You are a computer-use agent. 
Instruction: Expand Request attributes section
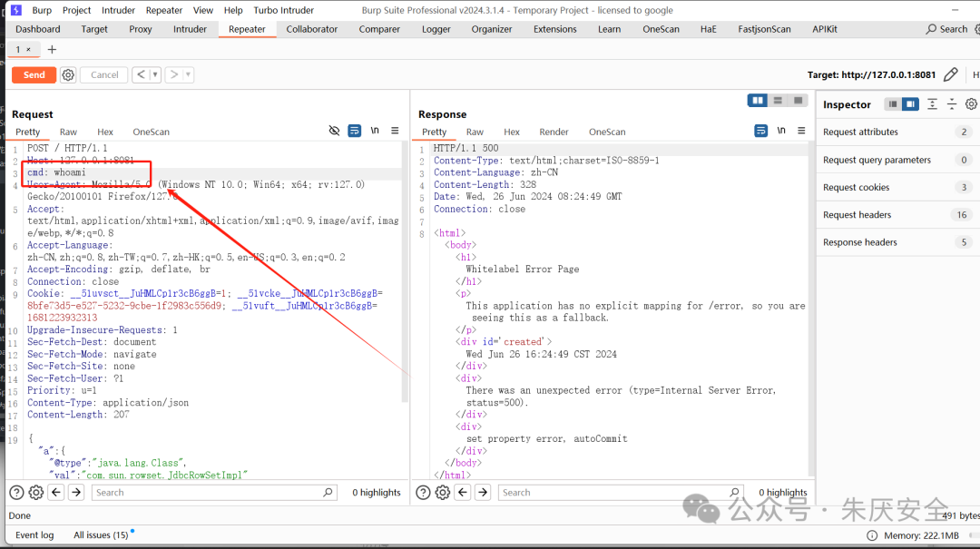pos(898,132)
